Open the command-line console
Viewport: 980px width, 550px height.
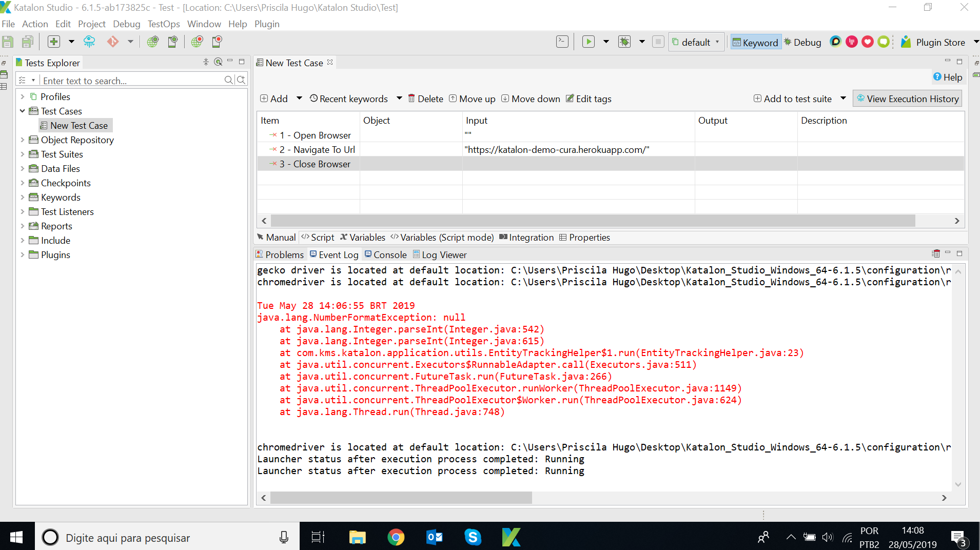562,42
